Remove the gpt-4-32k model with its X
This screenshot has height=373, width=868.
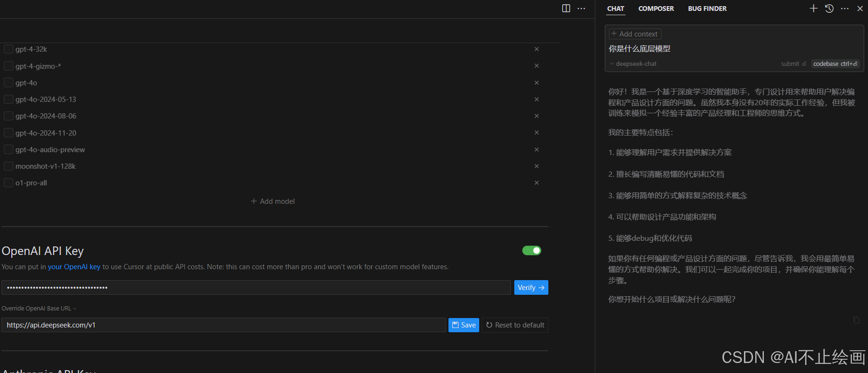tap(537, 49)
